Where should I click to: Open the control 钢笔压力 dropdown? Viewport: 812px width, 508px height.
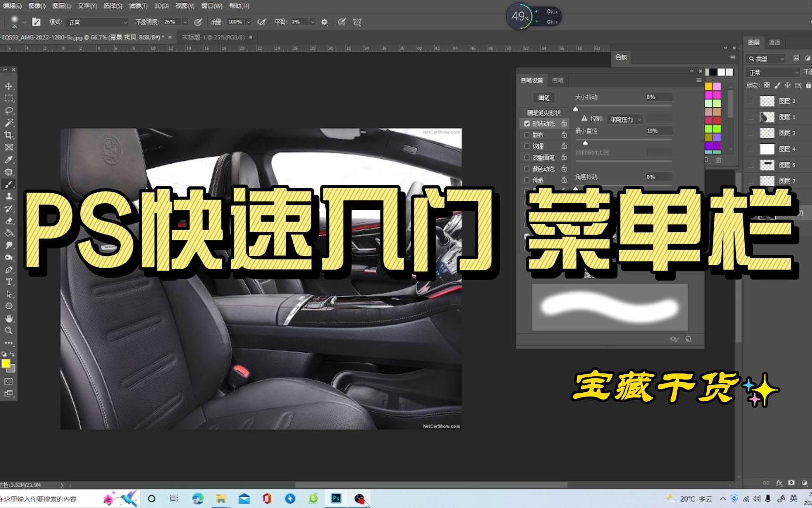point(625,119)
